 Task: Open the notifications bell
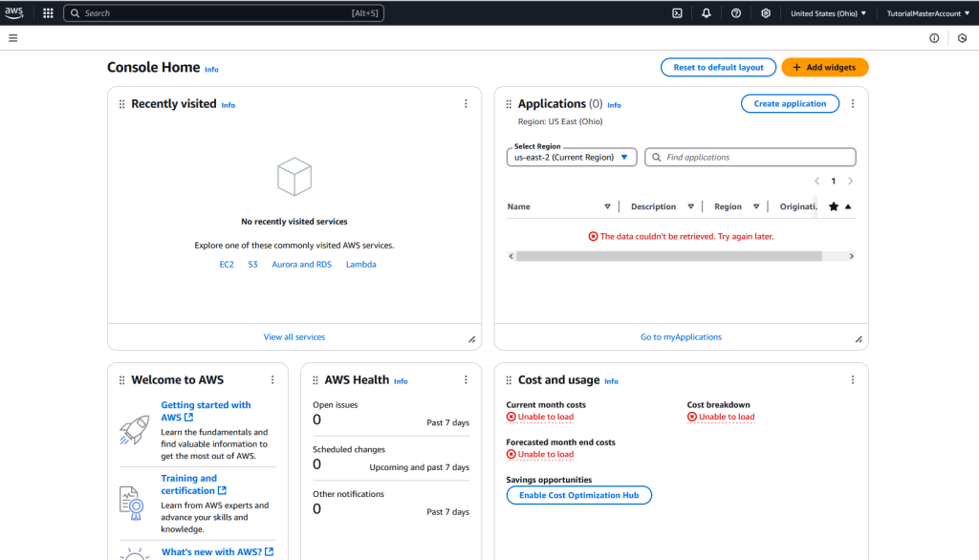[x=707, y=13]
